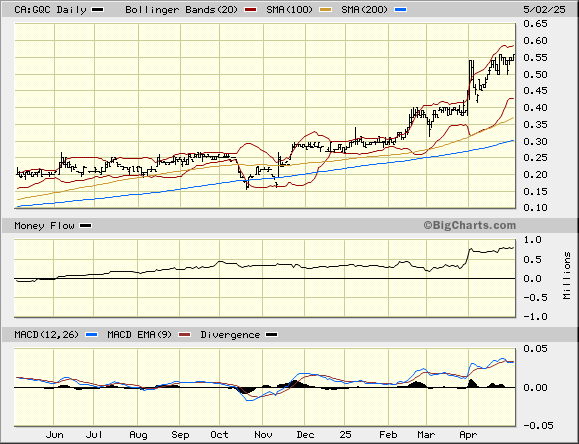Click the Feb month label on time axis
This screenshot has width=579, height=444.
[388, 435]
